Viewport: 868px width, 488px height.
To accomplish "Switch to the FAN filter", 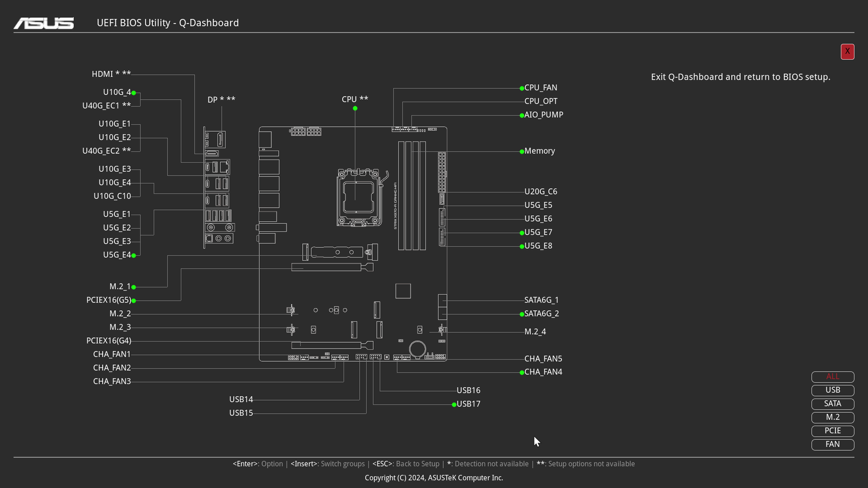I will (x=833, y=445).
